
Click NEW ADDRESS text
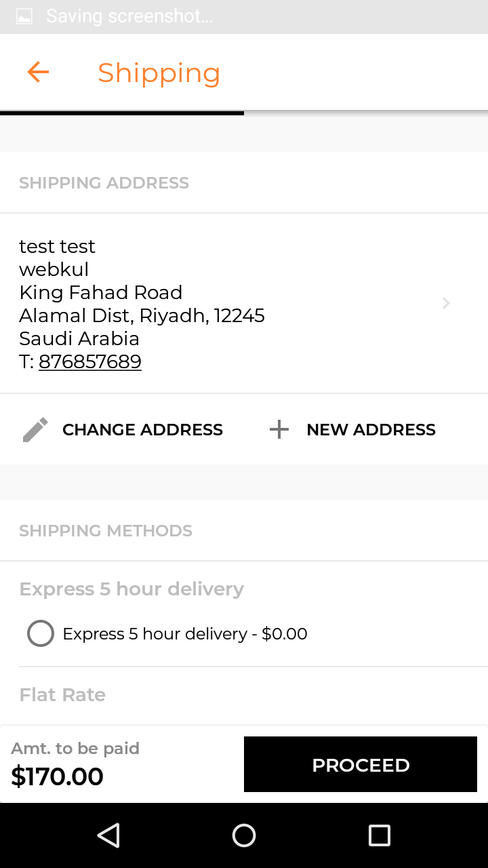click(x=371, y=430)
